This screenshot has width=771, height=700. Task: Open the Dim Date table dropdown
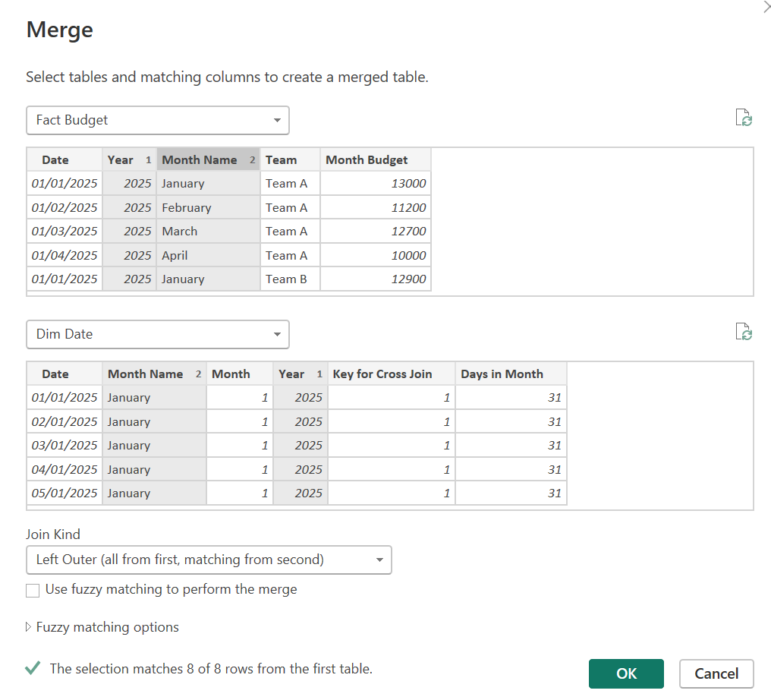tap(157, 335)
